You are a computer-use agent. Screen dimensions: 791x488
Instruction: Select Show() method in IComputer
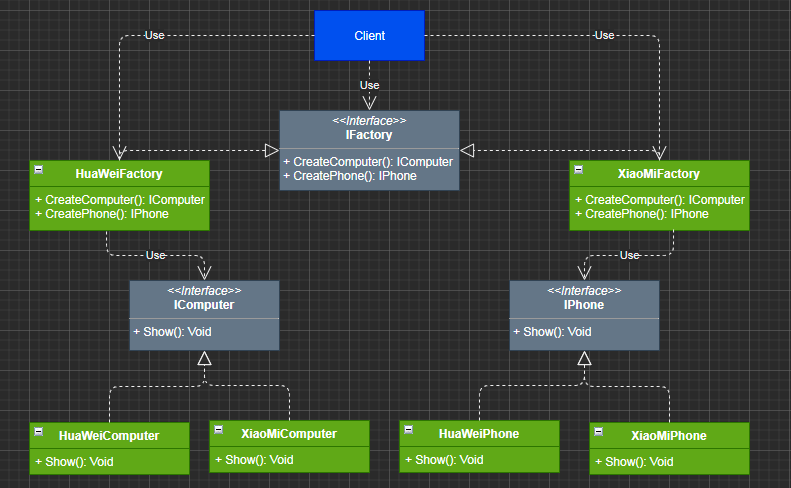click(x=173, y=332)
